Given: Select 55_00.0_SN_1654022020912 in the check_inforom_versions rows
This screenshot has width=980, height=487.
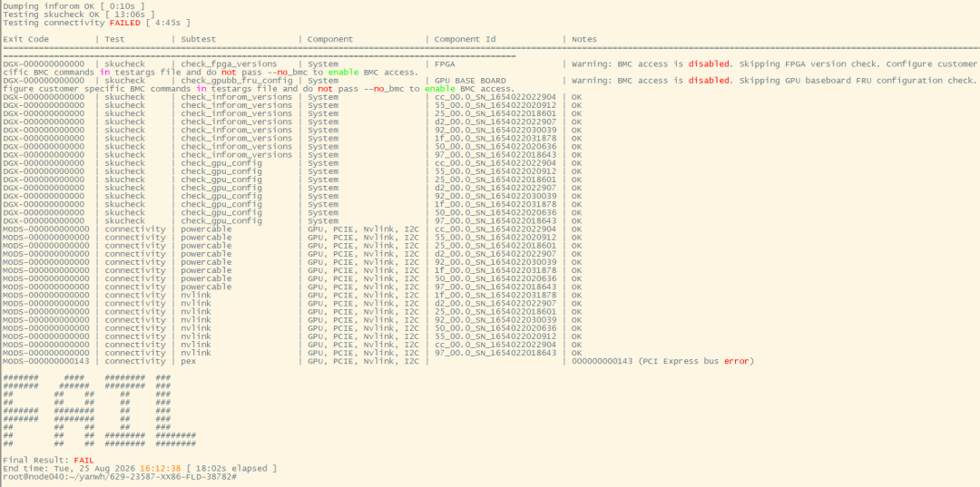Looking at the screenshot, I should pos(495,105).
